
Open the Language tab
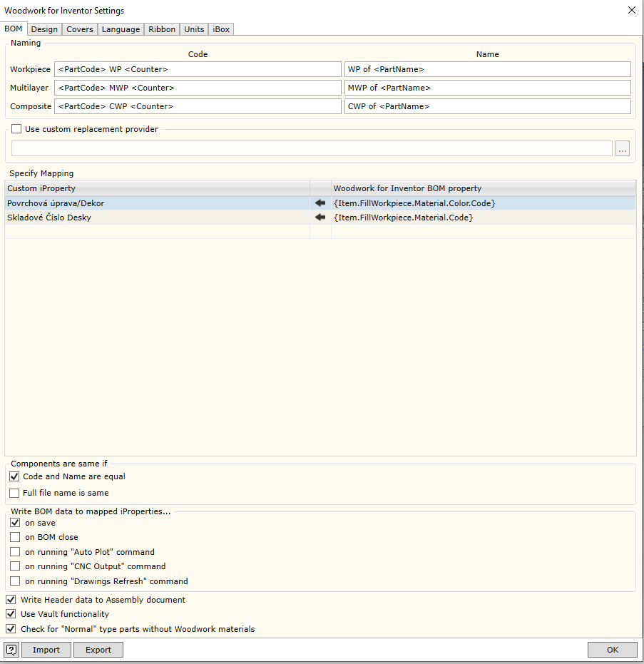tap(121, 29)
